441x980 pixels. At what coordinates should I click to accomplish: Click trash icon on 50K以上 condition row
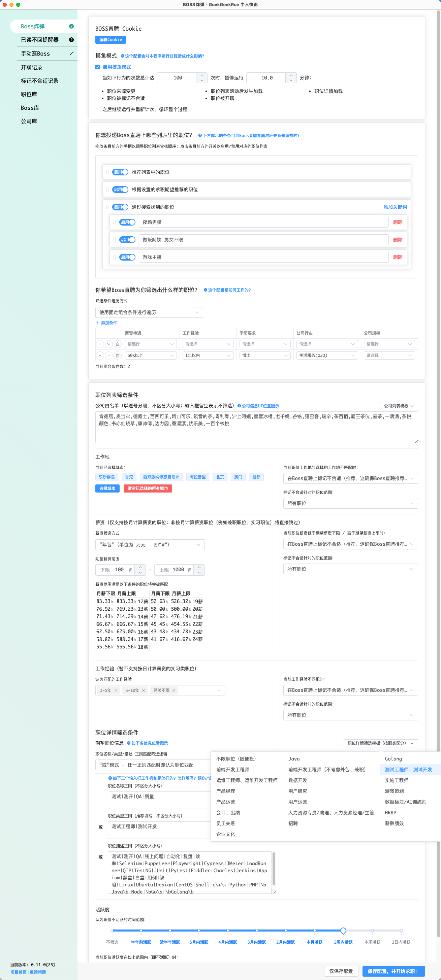tap(117, 355)
